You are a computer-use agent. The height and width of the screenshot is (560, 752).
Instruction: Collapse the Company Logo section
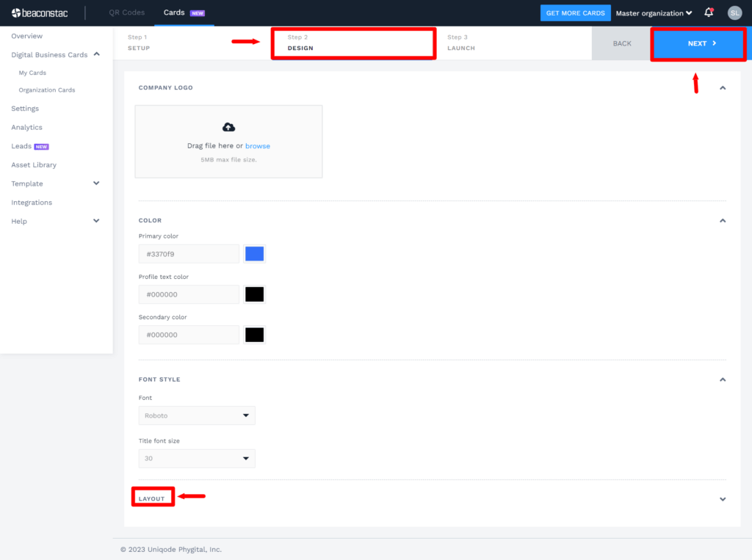[x=723, y=87]
